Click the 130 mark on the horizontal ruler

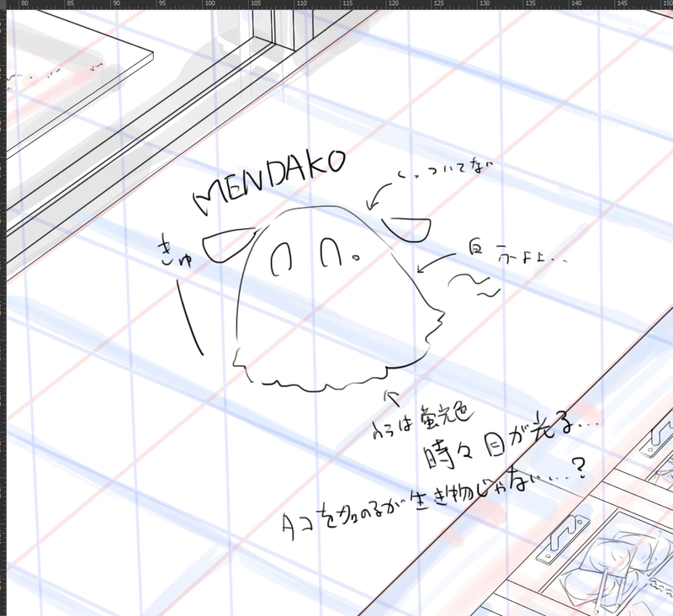pyautogui.click(x=485, y=3)
